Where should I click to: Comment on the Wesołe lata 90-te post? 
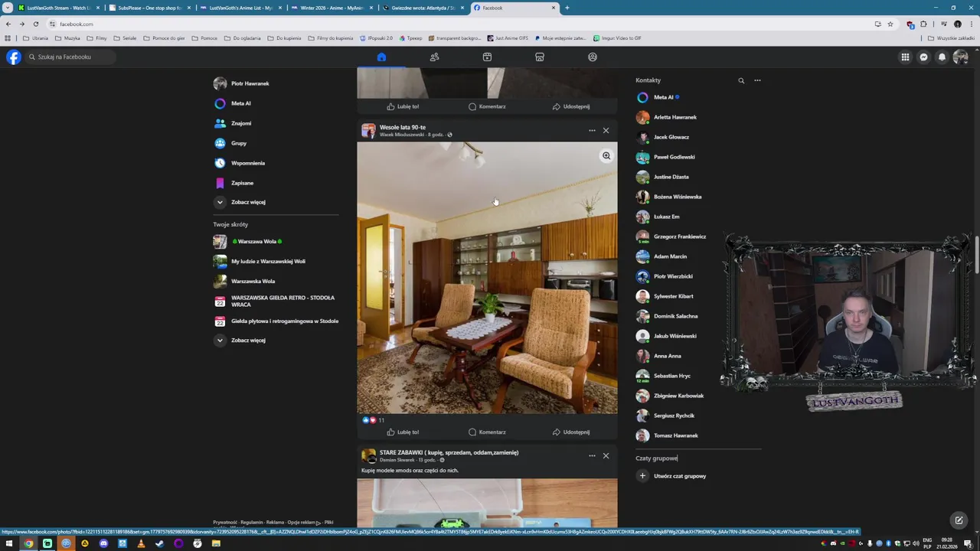(487, 432)
